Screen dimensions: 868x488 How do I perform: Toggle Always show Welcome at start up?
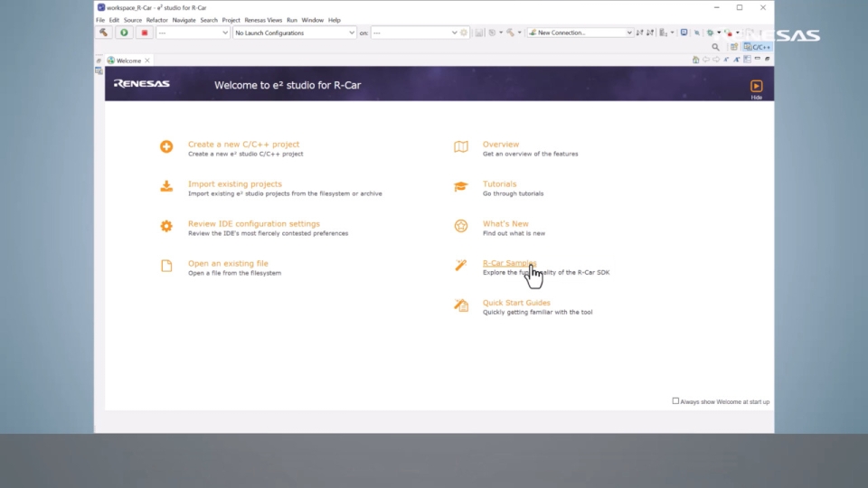point(675,401)
